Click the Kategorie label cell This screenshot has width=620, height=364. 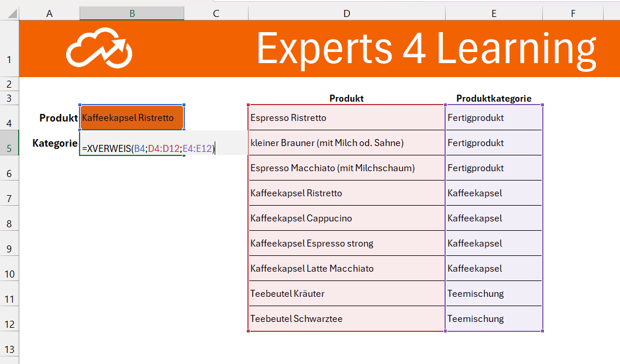[55, 143]
